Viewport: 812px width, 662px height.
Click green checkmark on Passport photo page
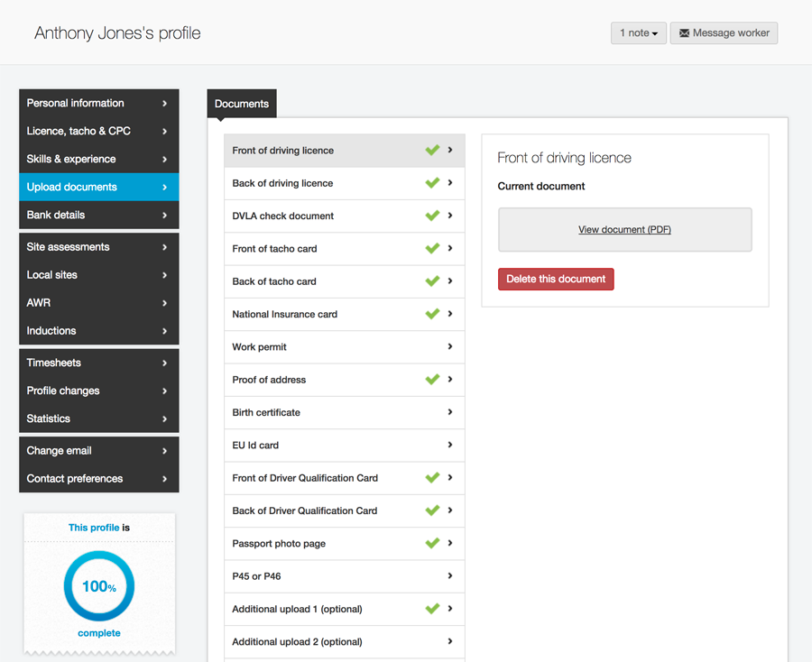click(x=432, y=543)
